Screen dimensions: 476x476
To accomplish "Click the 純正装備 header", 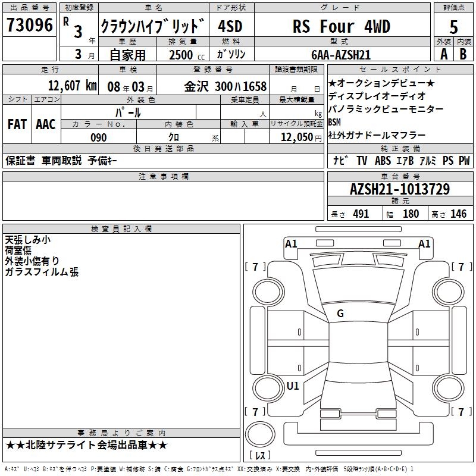I will [400, 148].
